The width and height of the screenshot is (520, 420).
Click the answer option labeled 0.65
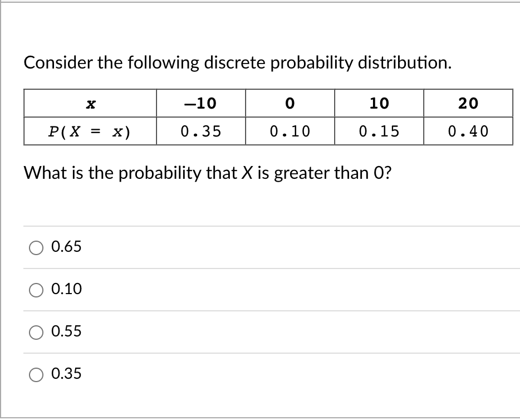[66, 247]
